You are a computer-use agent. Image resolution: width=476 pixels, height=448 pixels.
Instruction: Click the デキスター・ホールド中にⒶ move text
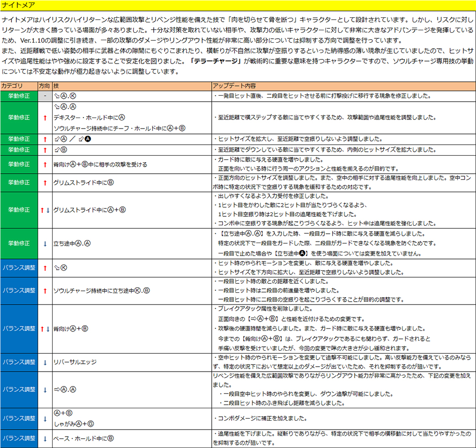click(x=89, y=118)
